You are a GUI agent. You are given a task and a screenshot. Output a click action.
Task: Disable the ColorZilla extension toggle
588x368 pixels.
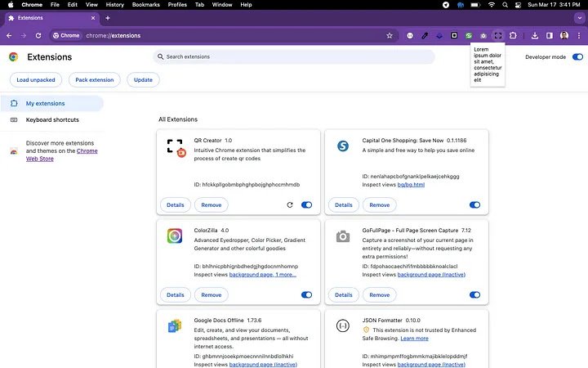click(307, 294)
